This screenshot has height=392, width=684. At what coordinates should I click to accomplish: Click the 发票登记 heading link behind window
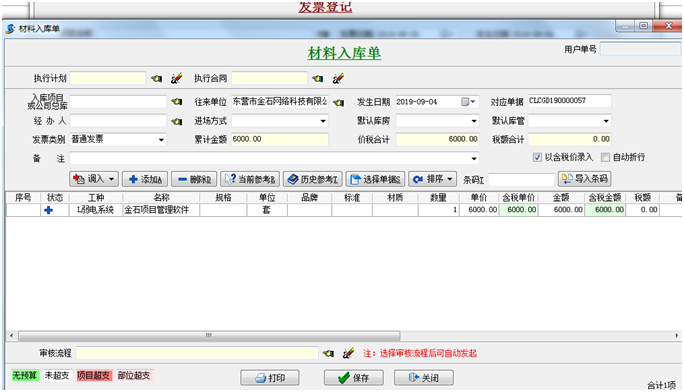point(325,7)
